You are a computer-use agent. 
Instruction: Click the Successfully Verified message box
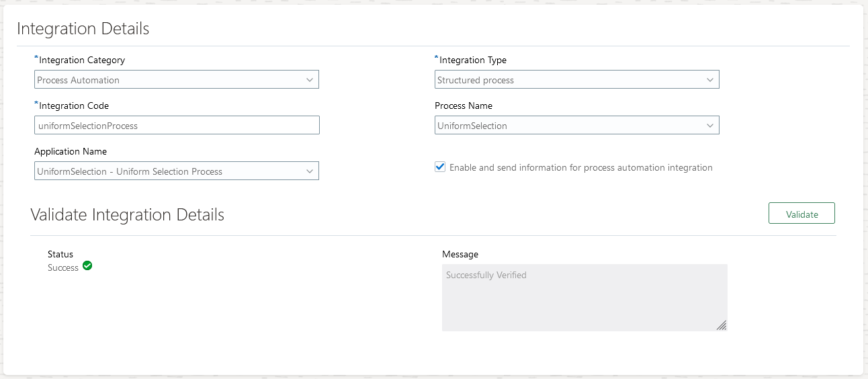coord(584,297)
